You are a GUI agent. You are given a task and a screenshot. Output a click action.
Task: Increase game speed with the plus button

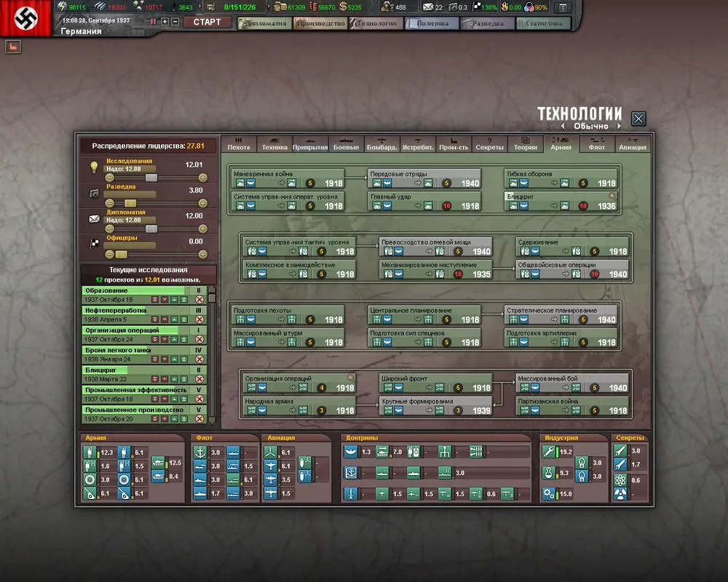[165, 22]
